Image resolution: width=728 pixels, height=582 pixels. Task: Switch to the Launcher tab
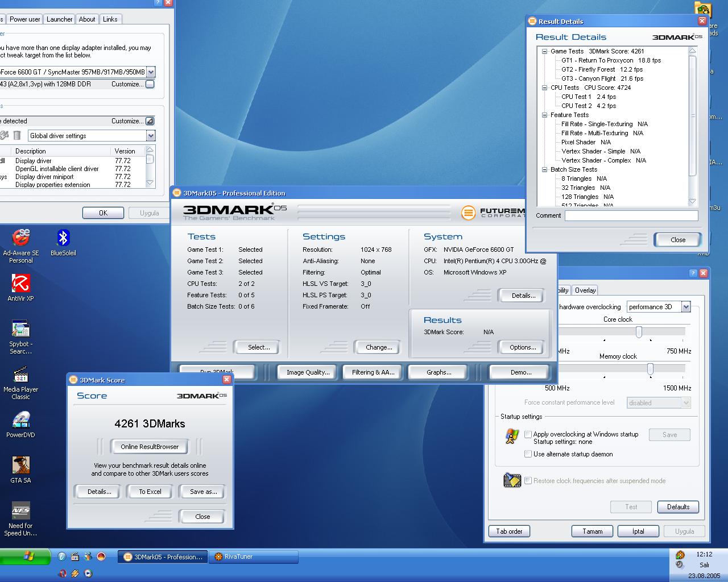click(60, 19)
